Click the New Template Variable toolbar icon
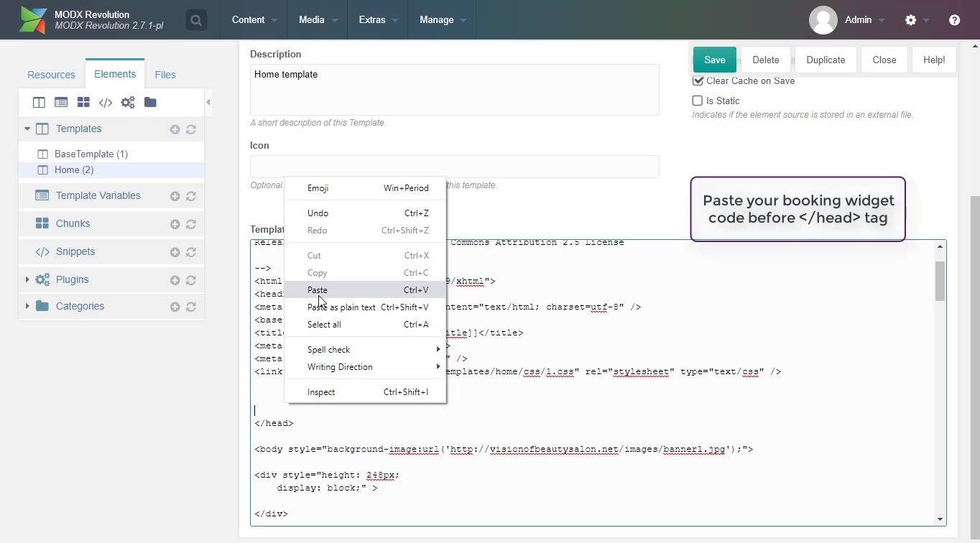This screenshot has height=543, width=980. point(61,103)
